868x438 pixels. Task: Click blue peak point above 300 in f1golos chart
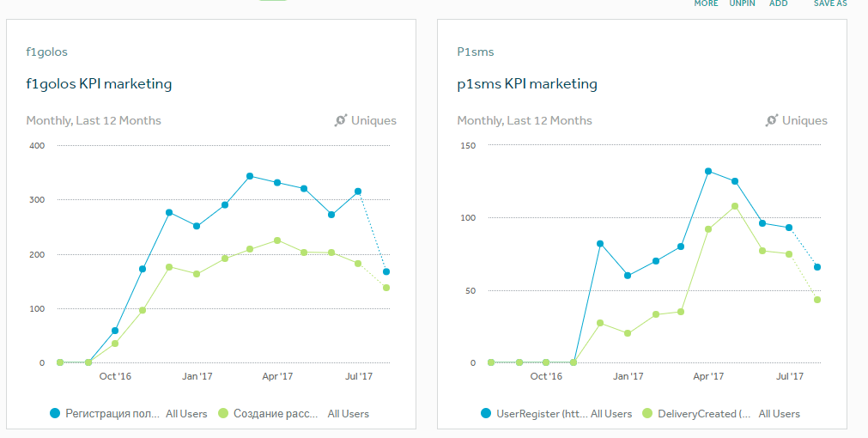pyautogui.click(x=250, y=176)
